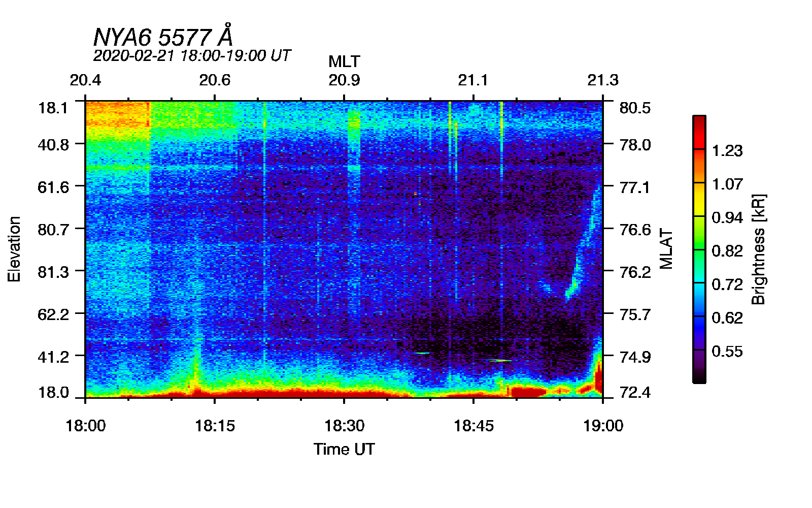Click the MLAT tick 74.9
Image resolution: width=812 pixels, height=508 pixels.
click(x=635, y=357)
